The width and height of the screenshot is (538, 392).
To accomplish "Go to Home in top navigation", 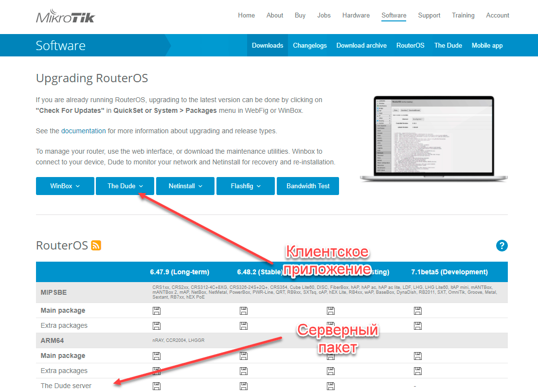I will click(246, 16).
